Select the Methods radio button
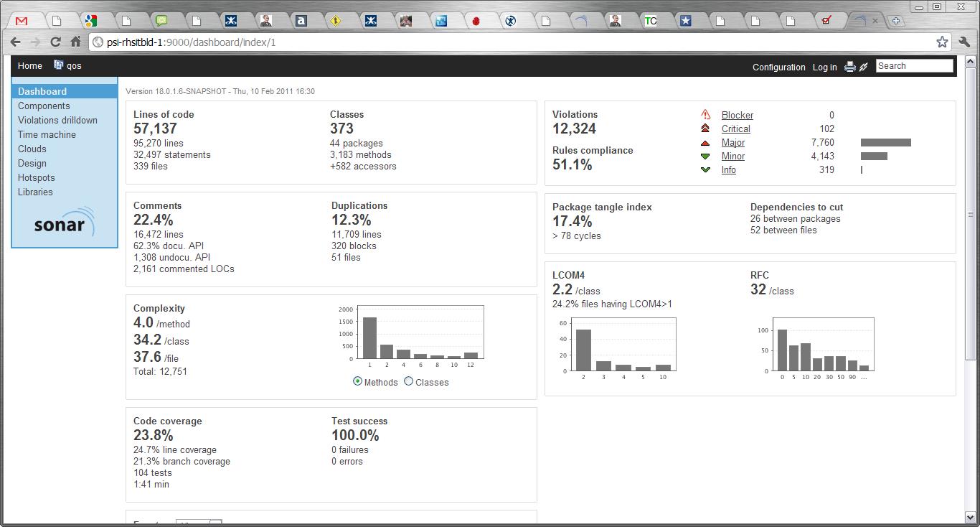Screen dimensions: 980x527 [x=357, y=381]
